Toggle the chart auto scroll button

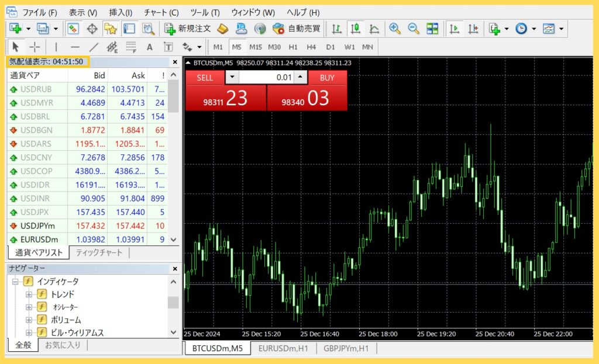click(x=455, y=28)
